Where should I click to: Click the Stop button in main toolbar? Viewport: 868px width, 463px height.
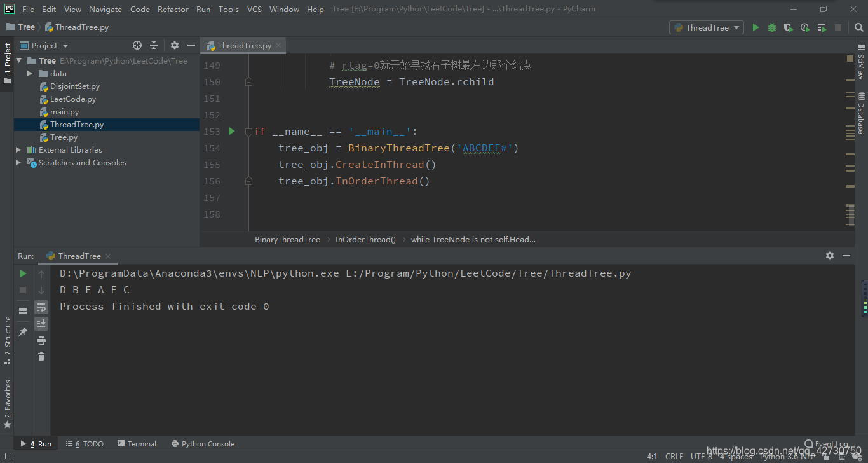tap(838, 27)
